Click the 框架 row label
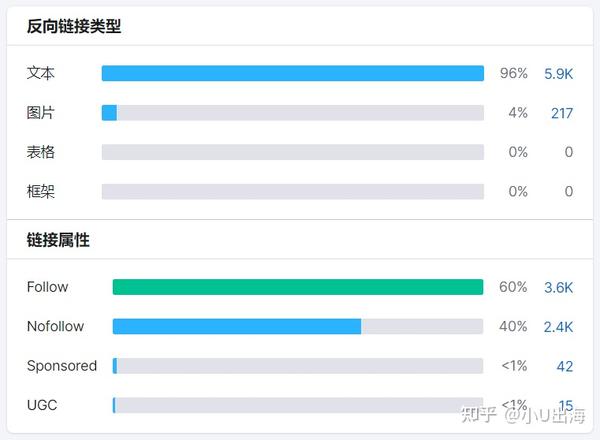Viewport: 600px width, 440px height. [x=41, y=191]
